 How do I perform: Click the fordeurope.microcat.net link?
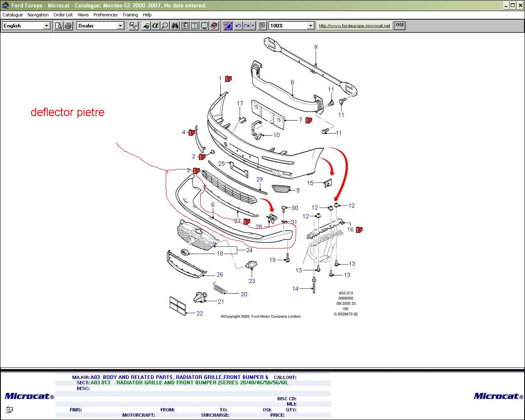(x=354, y=25)
